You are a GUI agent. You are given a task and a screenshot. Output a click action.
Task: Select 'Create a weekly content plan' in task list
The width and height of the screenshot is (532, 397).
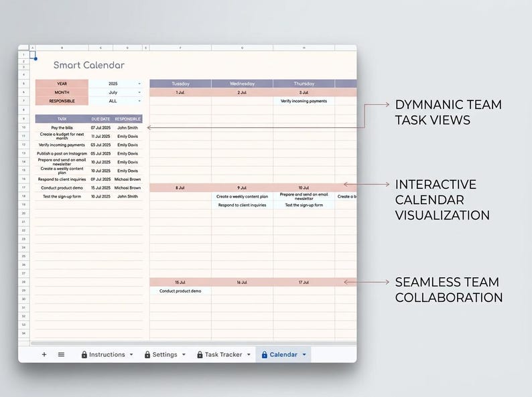tap(62, 171)
